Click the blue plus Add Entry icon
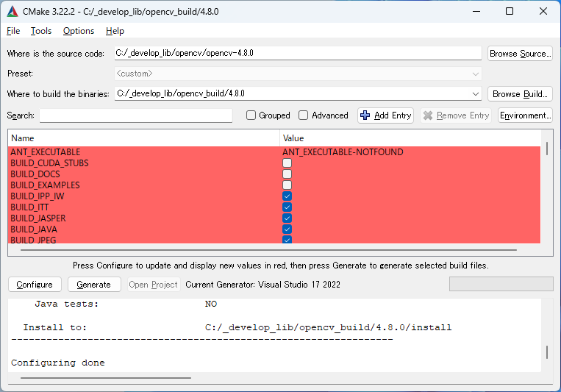 365,115
